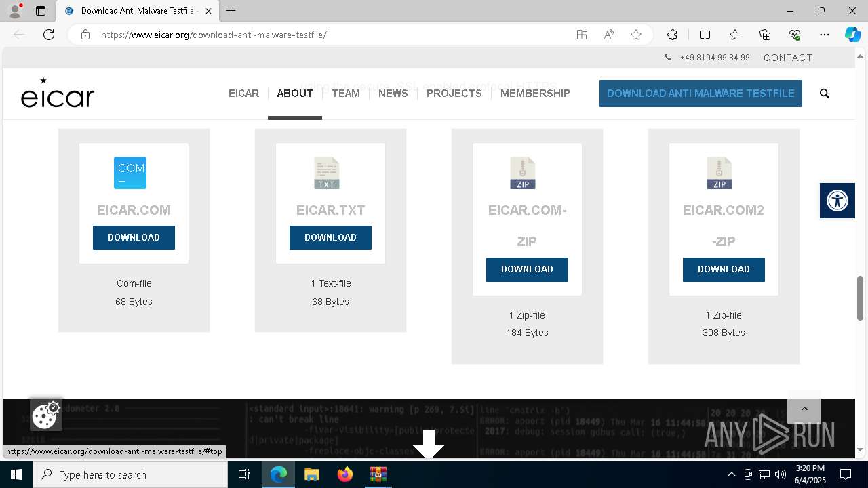The image size is (868, 488).
Task: Open the volume control in system tray
Action: (x=781, y=474)
